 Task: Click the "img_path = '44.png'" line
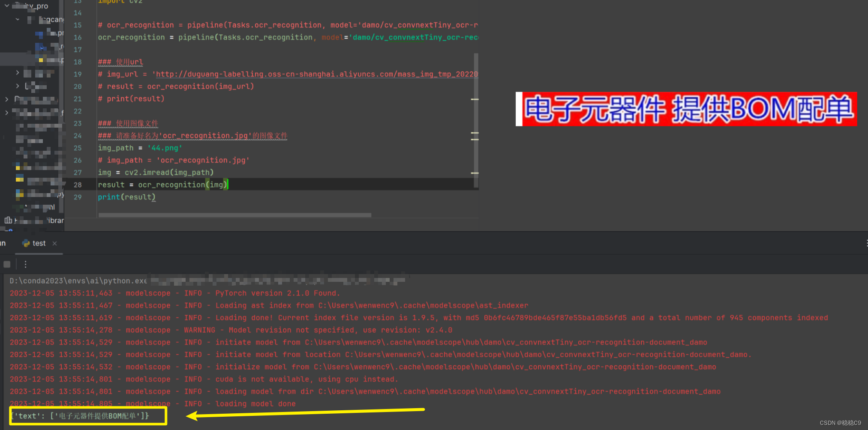click(x=140, y=148)
